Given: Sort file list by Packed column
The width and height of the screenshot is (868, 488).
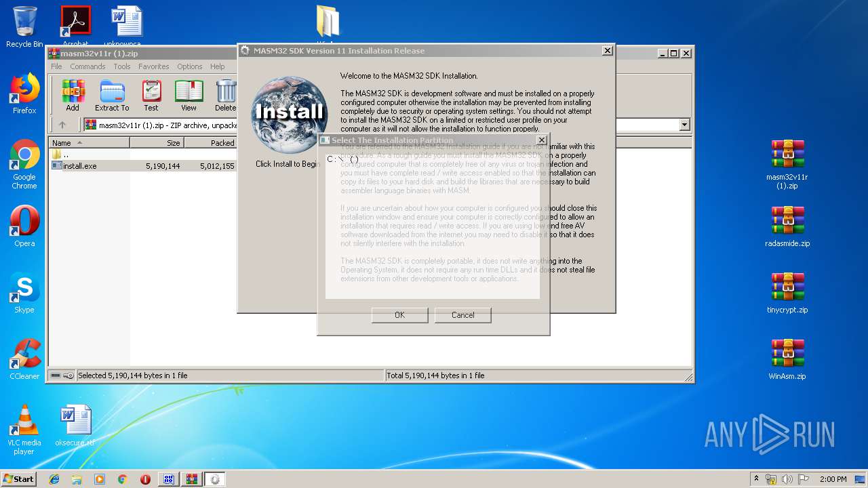Looking at the screenshot, I should 211,143.
